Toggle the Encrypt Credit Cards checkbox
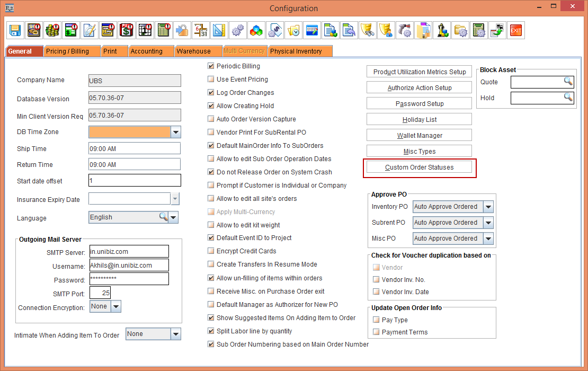Screen dimensions: 588x371 tap(211, 251)
